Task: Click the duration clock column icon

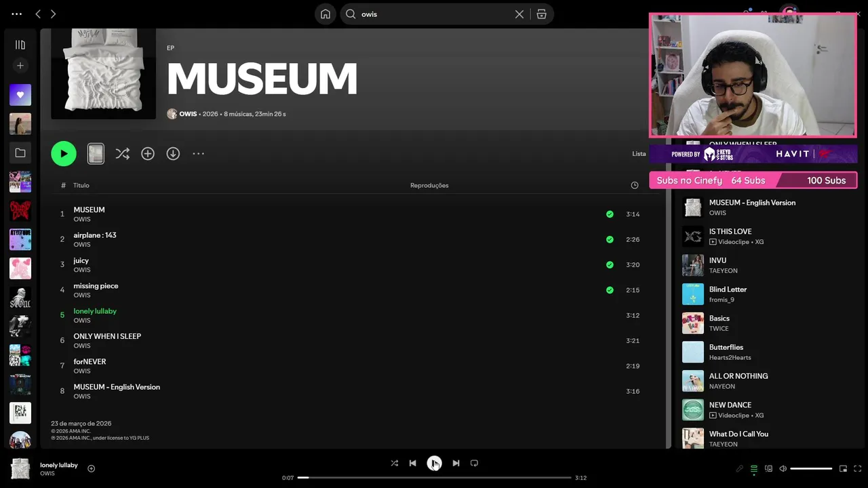Action: (635, 185)
